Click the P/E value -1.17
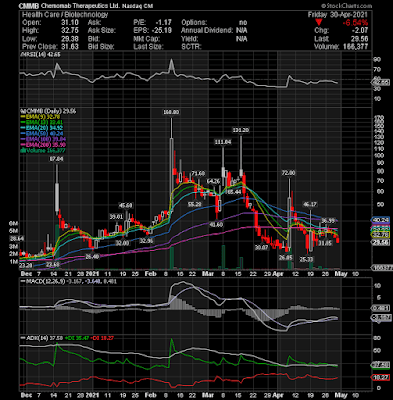 coord(164,22)
